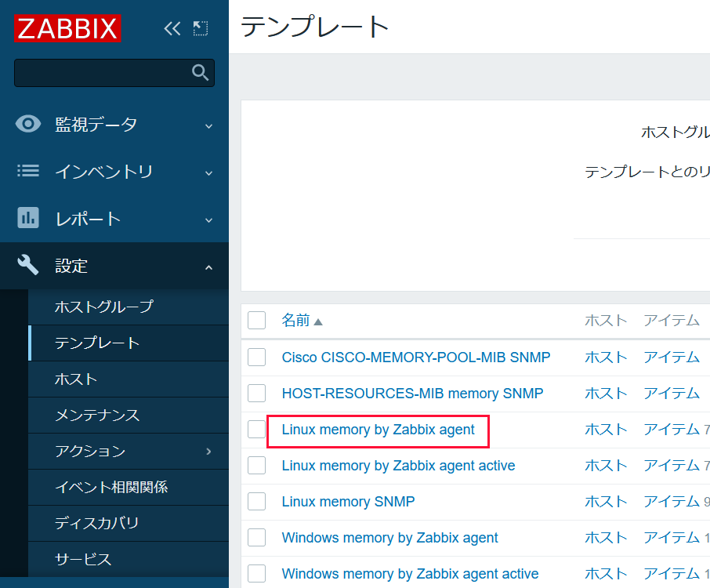The height and width of the screenshot is (588, 710).
Task: Open Linux memory by Zabbix agent template
Action: 378,429
